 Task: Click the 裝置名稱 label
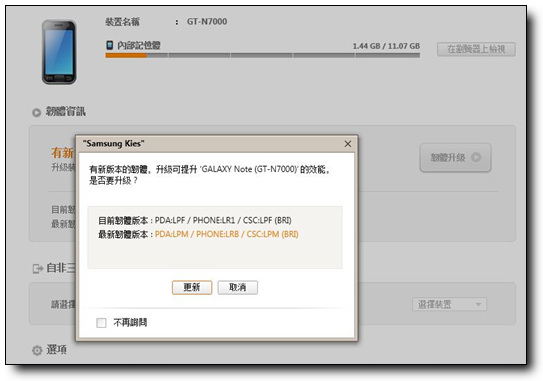coord(122,22)
